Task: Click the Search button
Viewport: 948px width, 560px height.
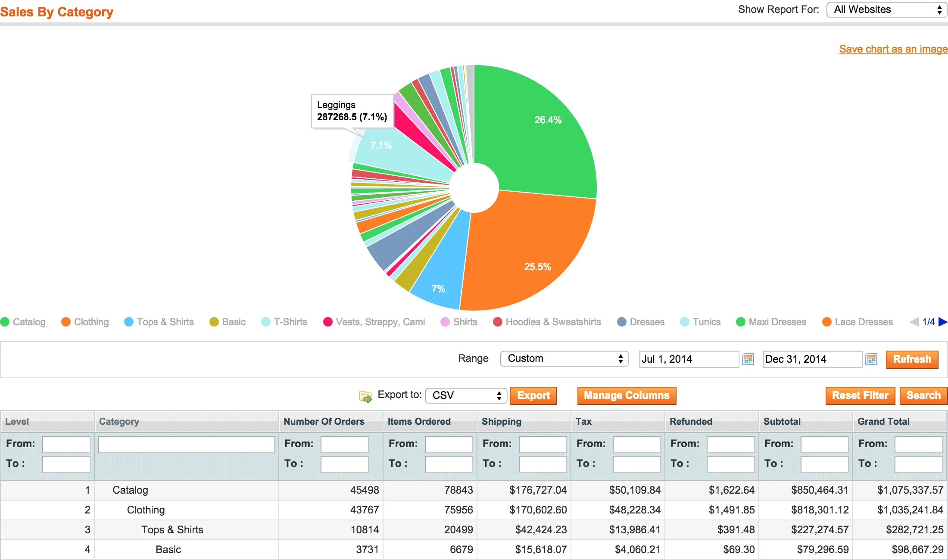Action: [x=923, y=395]
